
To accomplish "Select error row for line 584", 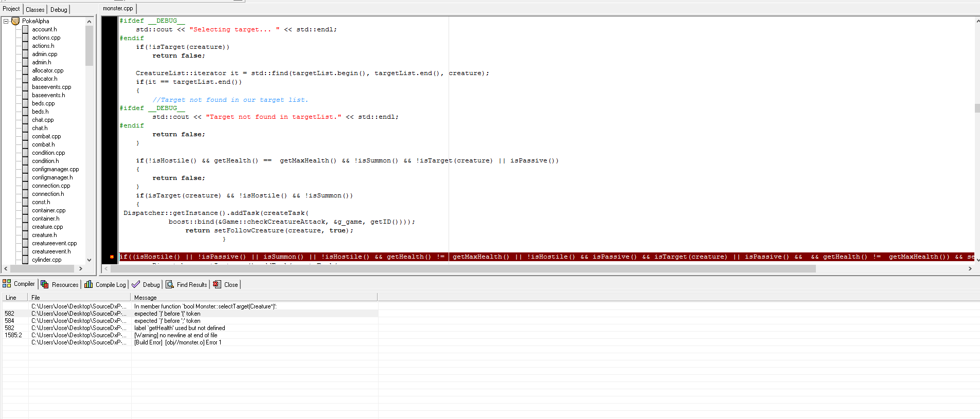I will (x=190, y=321).
